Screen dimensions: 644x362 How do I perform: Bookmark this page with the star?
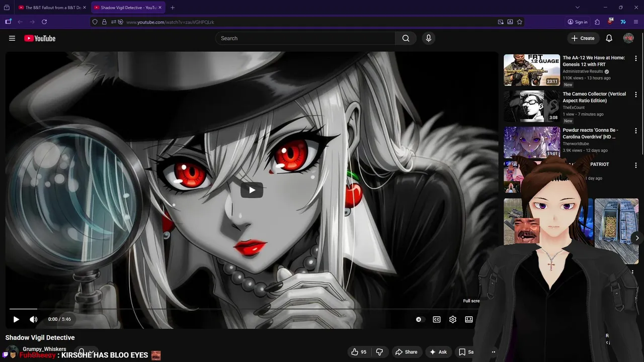pos(519,22)
